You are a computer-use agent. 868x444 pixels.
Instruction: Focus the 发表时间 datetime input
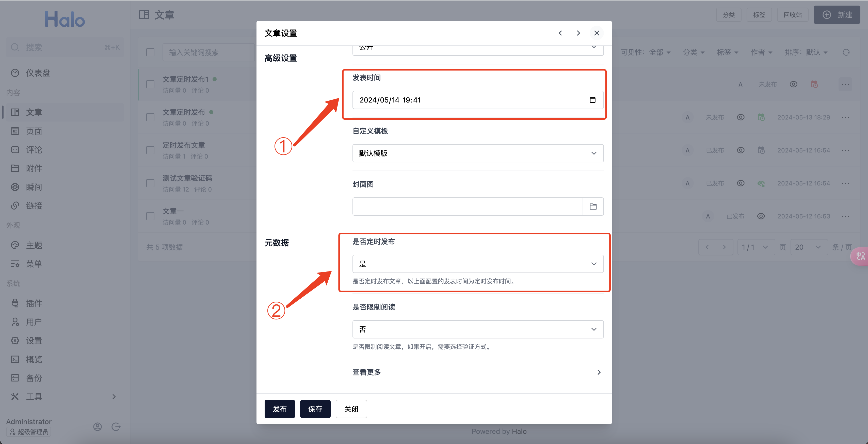(x=478, y=100)
